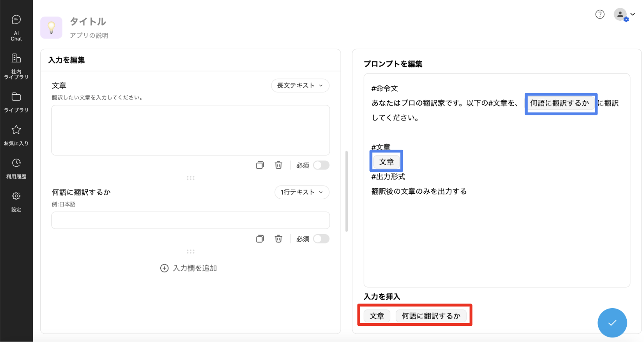
Task: Click 入力欄を追加 to add input
Action: click(189, 268)
